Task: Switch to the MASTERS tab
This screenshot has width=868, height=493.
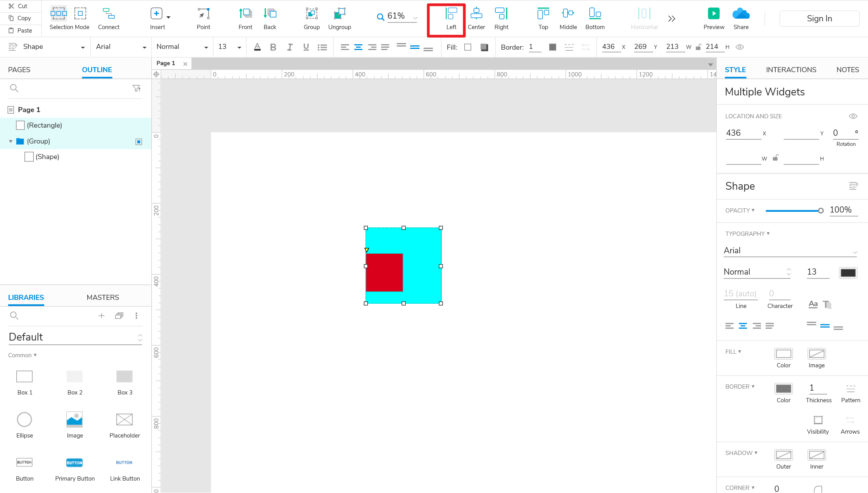Action: click(x=103, y=298)
